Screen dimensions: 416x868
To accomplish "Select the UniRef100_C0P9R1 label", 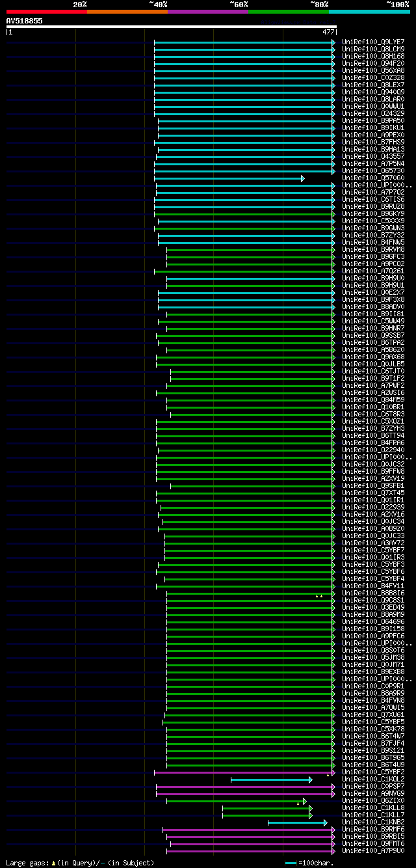I will coord(373,686).
